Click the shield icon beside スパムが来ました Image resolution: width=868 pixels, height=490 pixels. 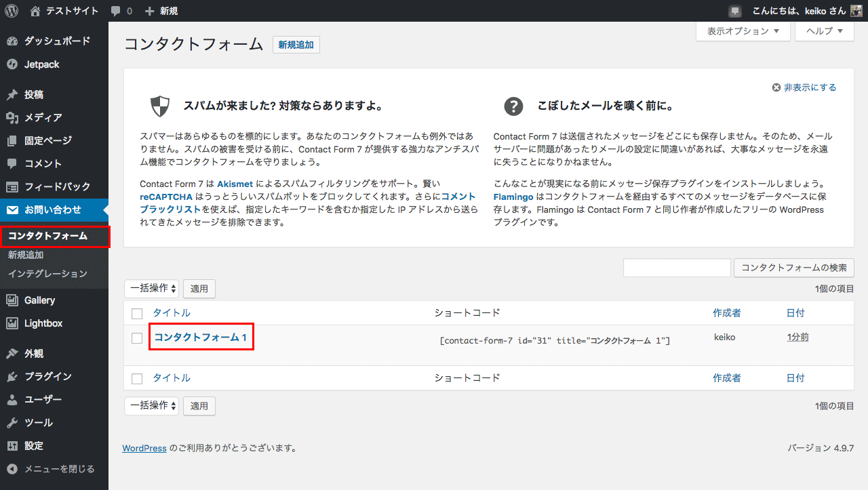coord(160,106)
